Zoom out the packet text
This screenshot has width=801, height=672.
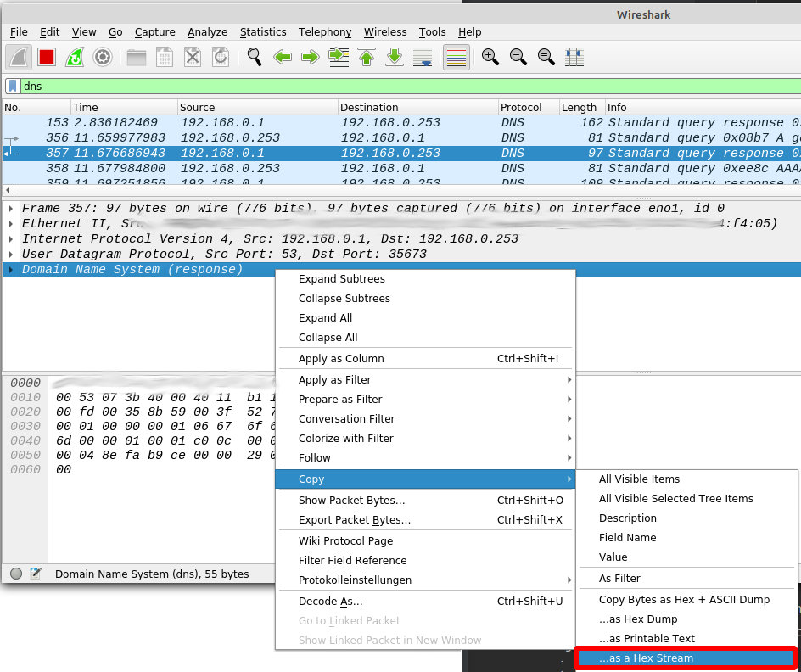click(x=518, y=57)
